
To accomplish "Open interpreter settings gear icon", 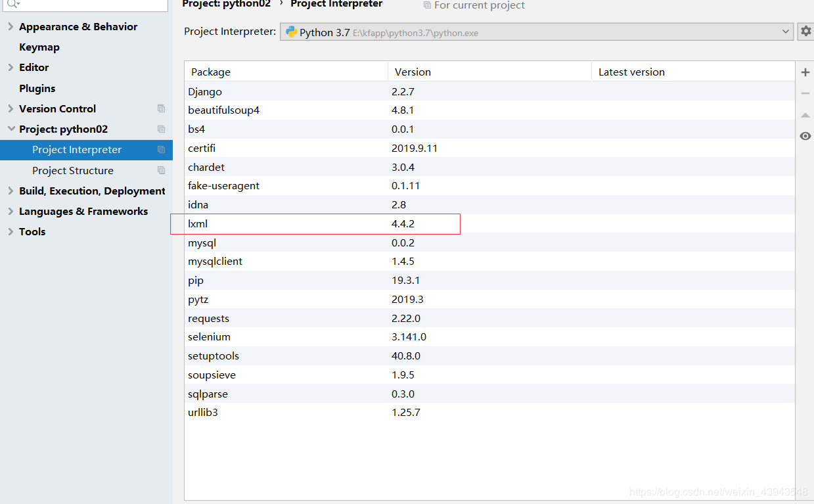I will pyautogui.click(x=806, y=31).
